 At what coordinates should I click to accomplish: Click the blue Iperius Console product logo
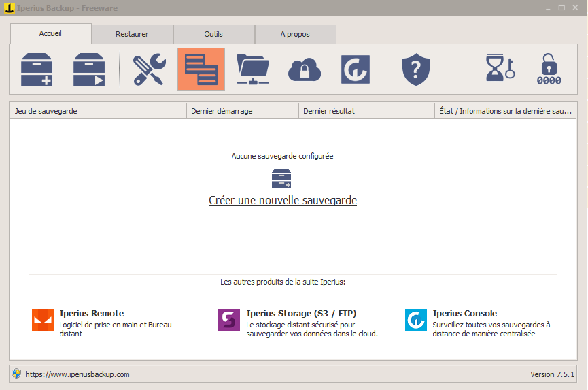[416, 320]
